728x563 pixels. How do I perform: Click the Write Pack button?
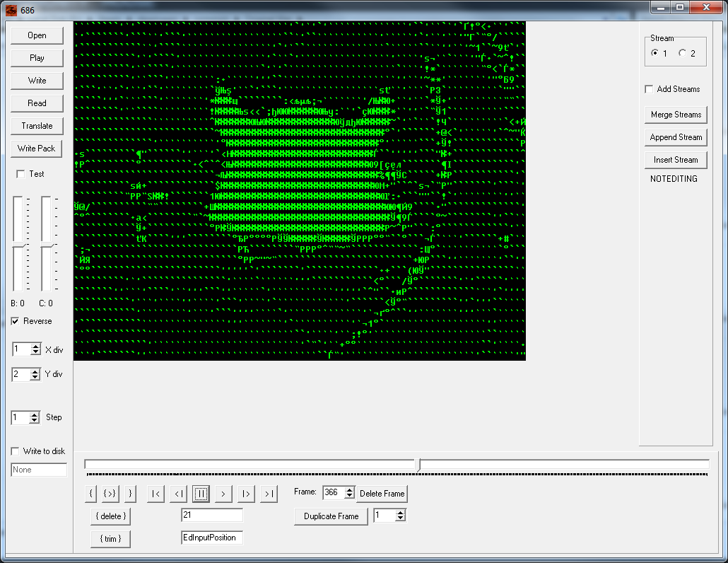(36, 149)
